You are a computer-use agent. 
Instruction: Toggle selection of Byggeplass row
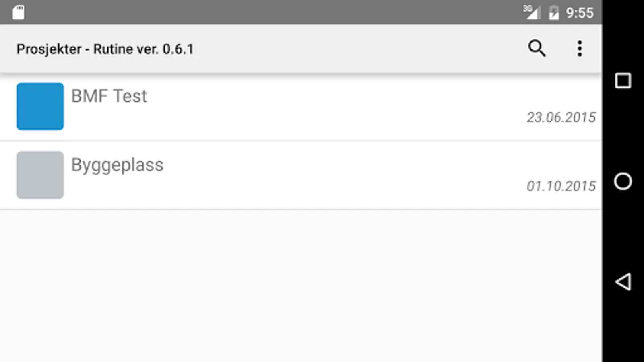pos(282,175)
